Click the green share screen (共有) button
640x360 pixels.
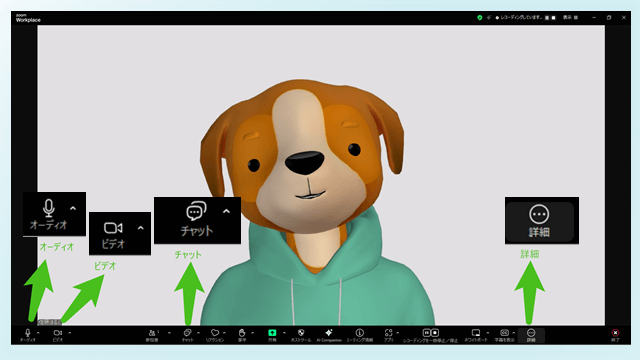tap(272, 333)
